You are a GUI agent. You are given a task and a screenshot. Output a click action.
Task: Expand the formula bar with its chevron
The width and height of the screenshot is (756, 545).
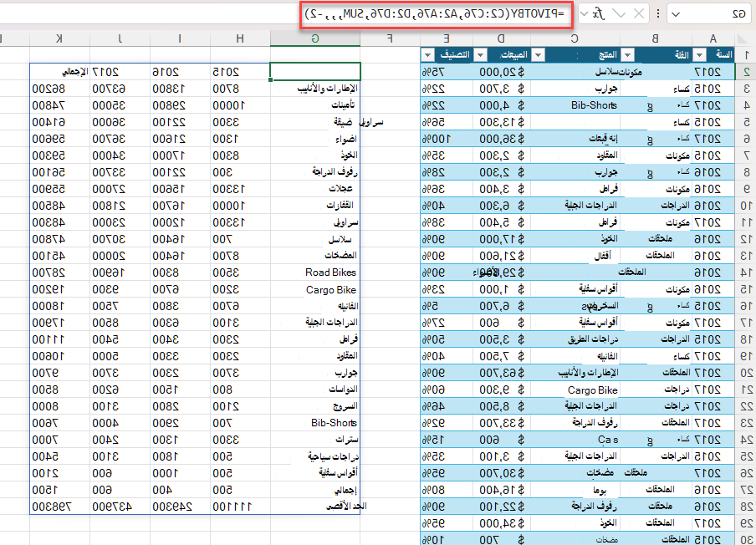click(x=584, y=14)
